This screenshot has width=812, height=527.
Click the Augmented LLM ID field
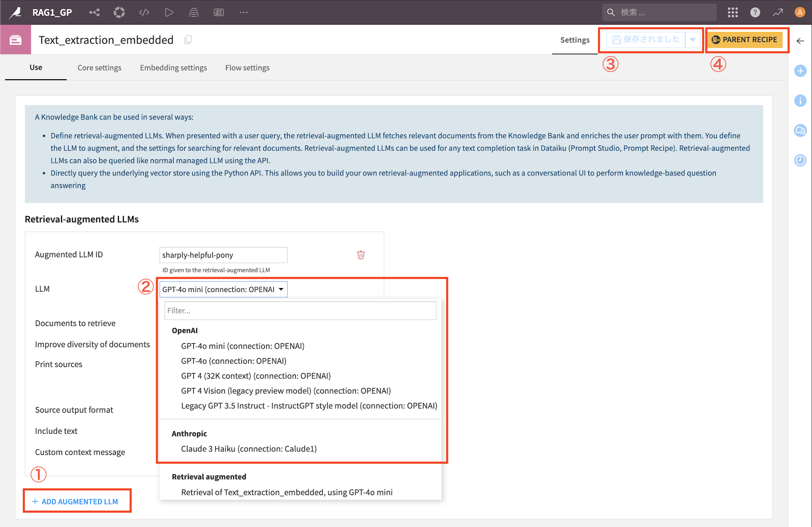point(223,255)
